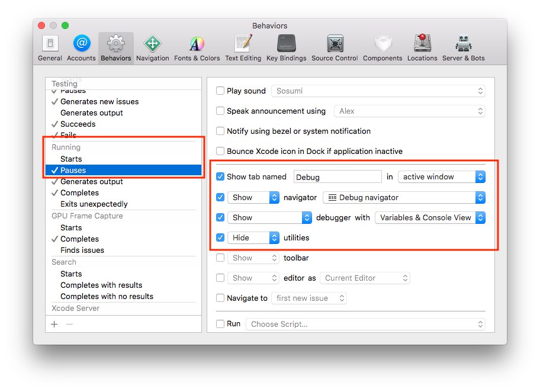Open Key Bindings preferences
Screen dimensions: 540x392
pyautogui.click(x=286, y=48)
